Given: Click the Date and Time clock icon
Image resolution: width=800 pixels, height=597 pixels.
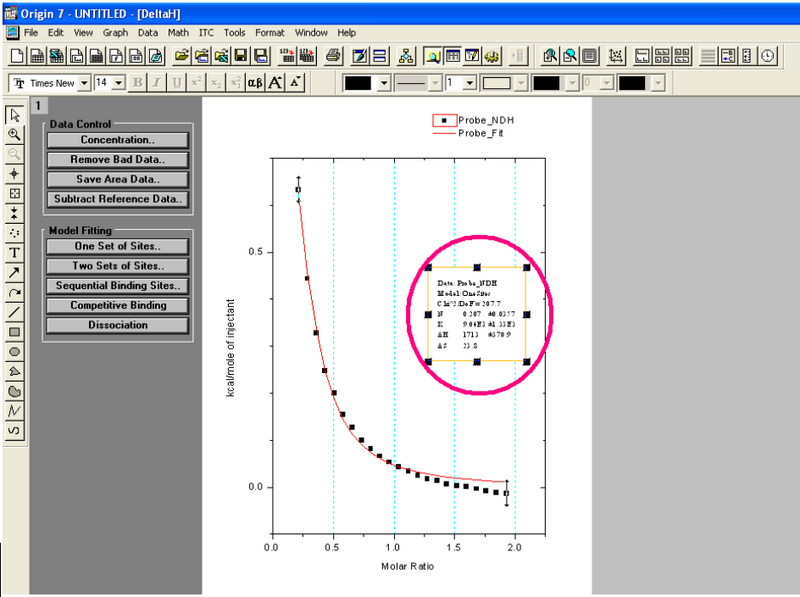Looking at the screenshot, I should (767, 56).
